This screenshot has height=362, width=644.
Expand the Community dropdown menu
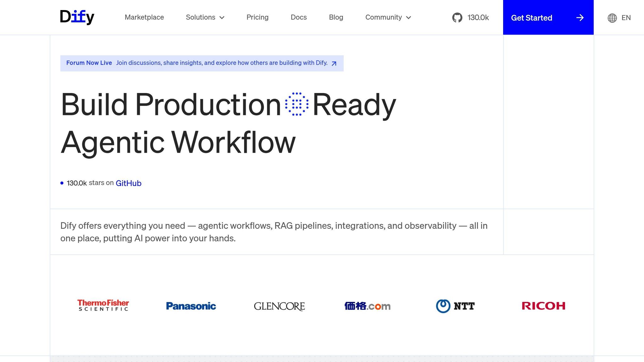coord(388,17)
